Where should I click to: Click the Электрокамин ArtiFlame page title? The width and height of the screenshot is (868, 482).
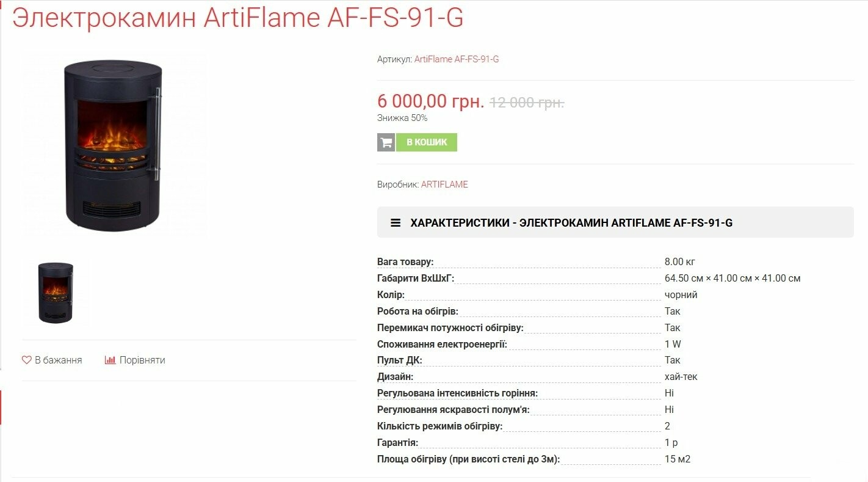pyautogui.click(x=237, y=18)
